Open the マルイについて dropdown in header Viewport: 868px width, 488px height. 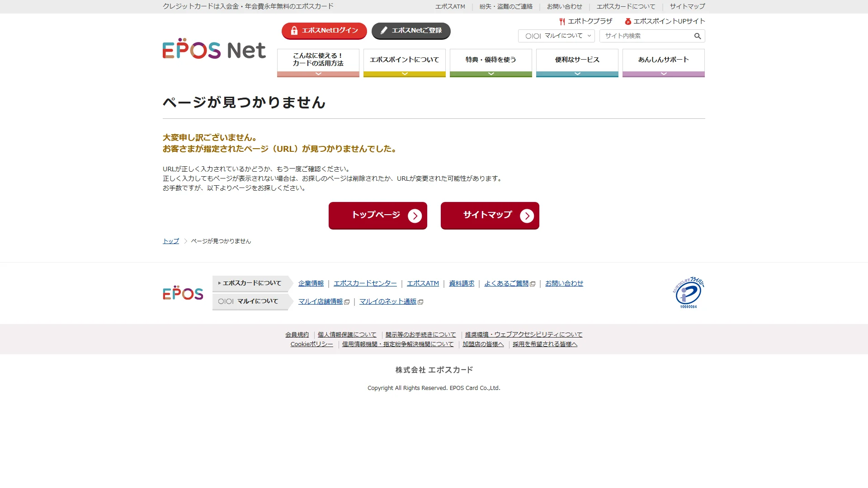557,36
